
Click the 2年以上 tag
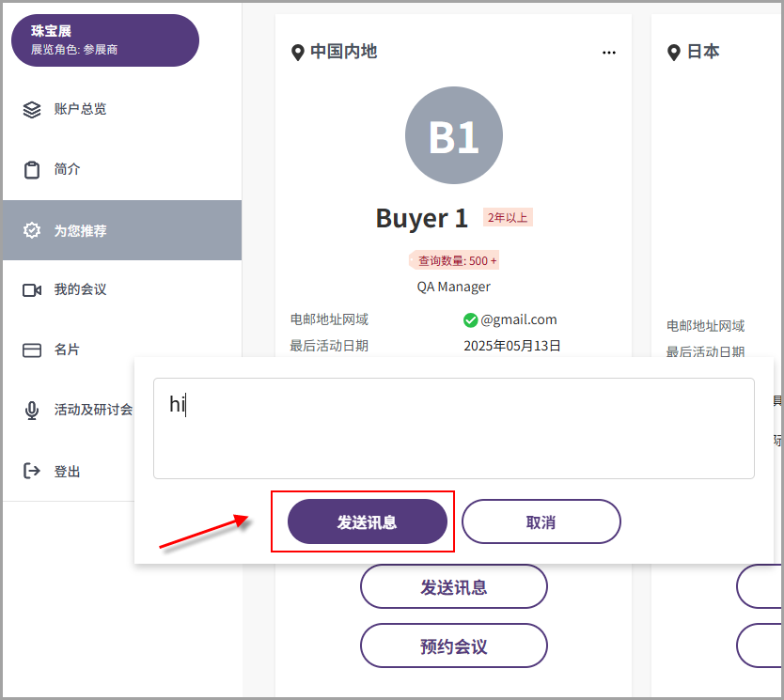click(x=508, y=218)
